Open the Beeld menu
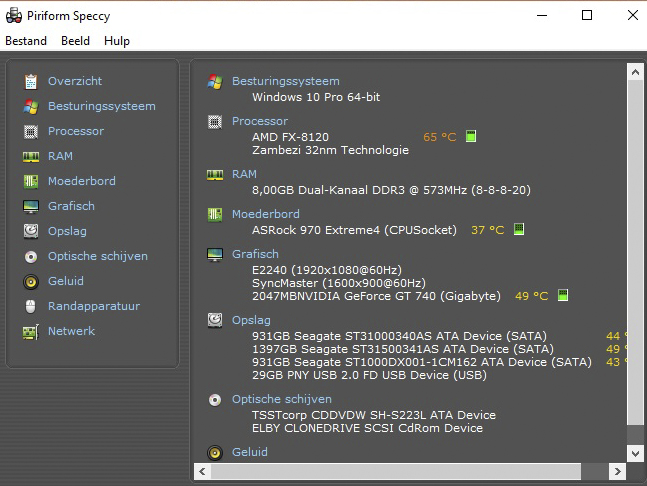This screenshot has width=647, height=486. coord(75,41)
